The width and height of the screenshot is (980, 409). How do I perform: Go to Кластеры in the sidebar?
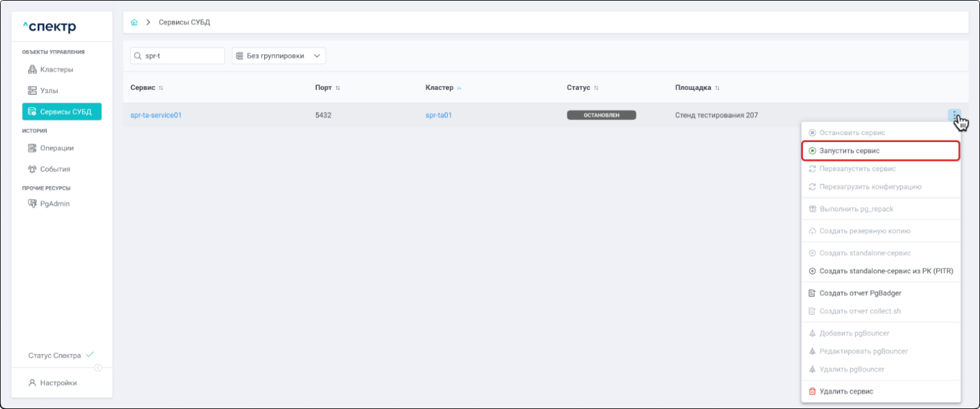pyautogui.click(x=56, y=69)
